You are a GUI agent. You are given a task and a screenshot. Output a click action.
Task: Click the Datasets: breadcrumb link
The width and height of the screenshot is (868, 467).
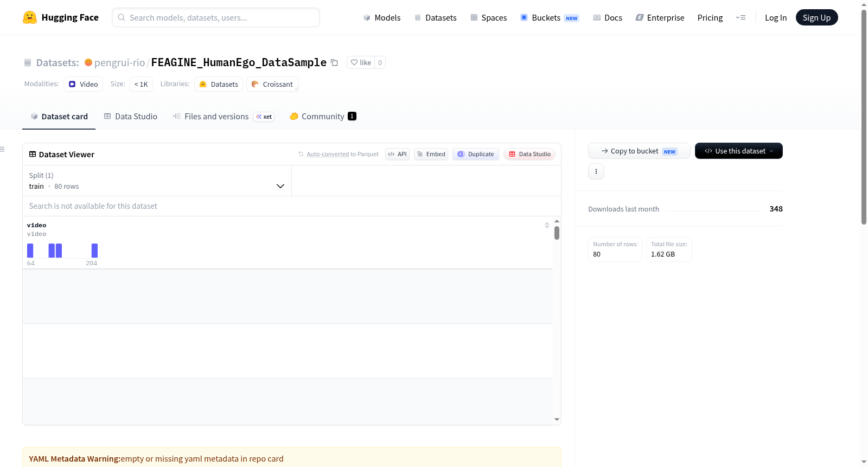[x=58, y=62]
